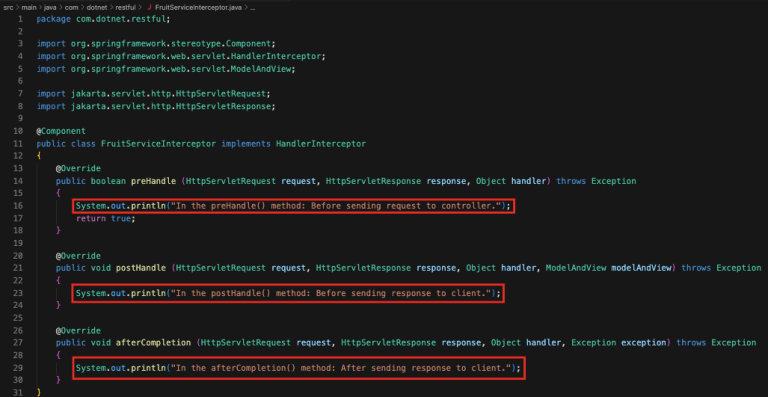Click the afterCompletion method name

click(153, 343)
